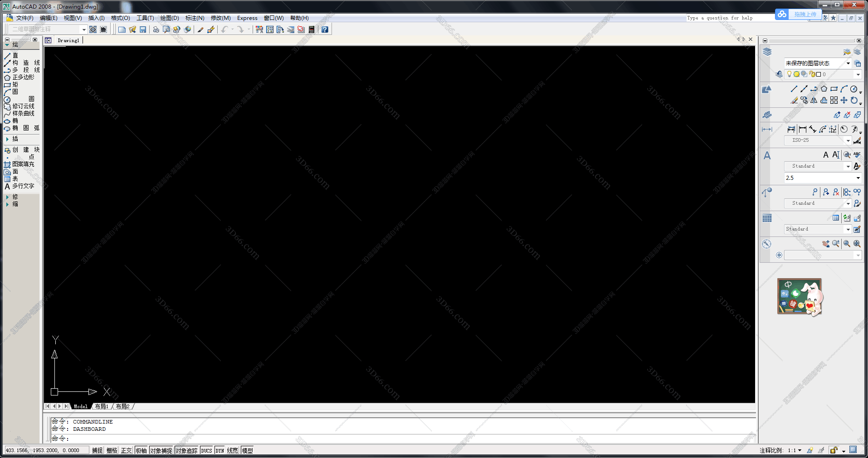Click the Type a question for help box
This screenshot has height=458, width=868.
click(x=730, y=18)
